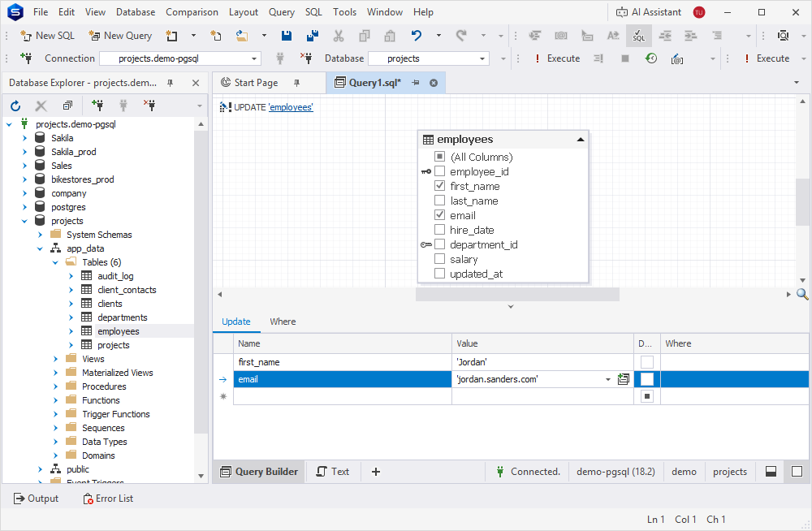Click the Stop execution square icon

coord(625,58)
